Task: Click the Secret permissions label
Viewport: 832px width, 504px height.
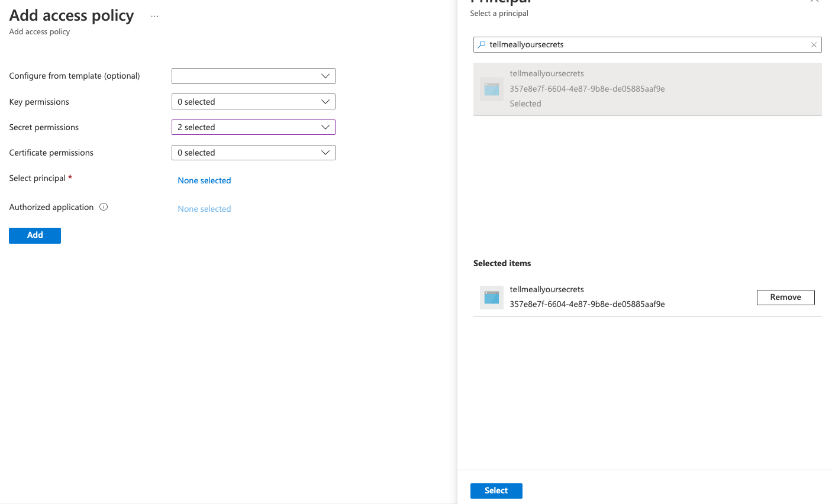Action: (44, 127)
